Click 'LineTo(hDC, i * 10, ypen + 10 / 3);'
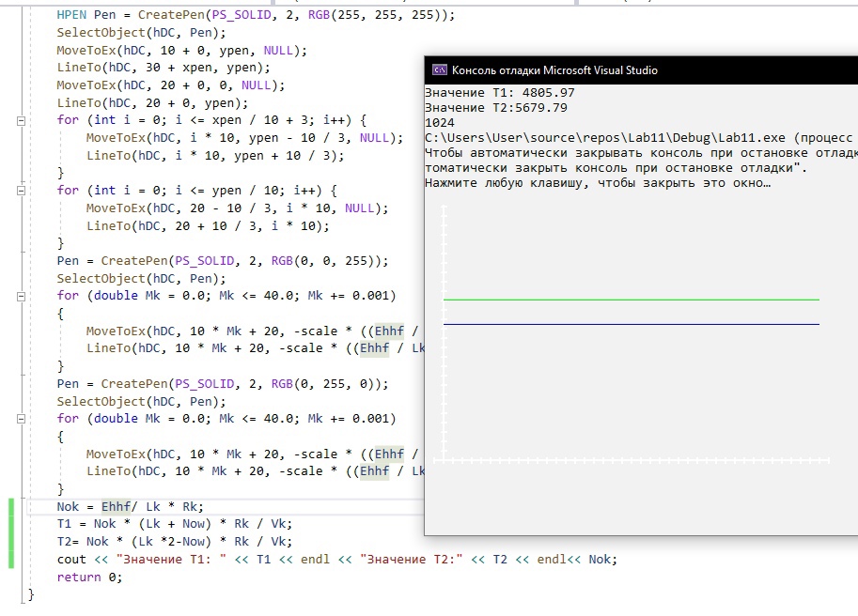 [215, 156]
